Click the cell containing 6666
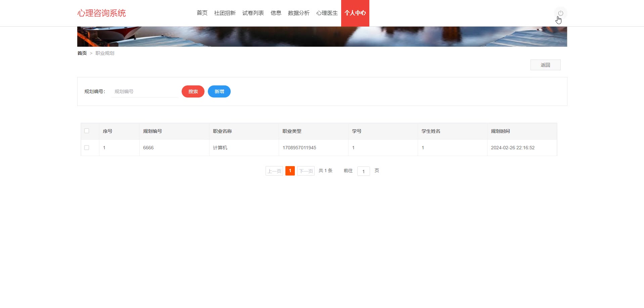Image resolution: width=644 pixels, height=308 pixels. pos(174,148)
